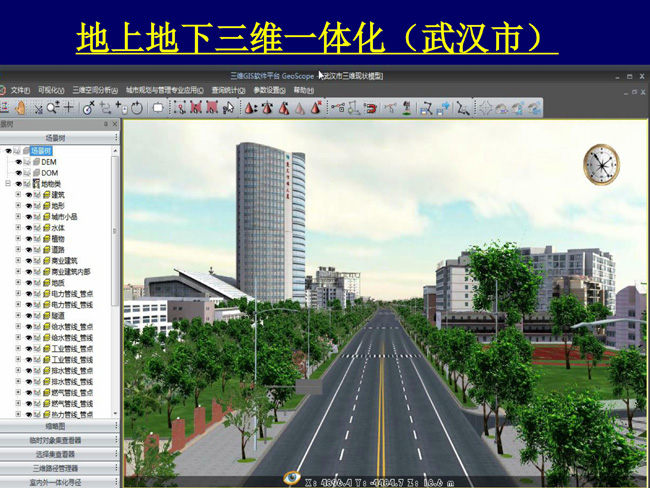Click the crosshair locate tool in toolbar

(x=69, y=108)
